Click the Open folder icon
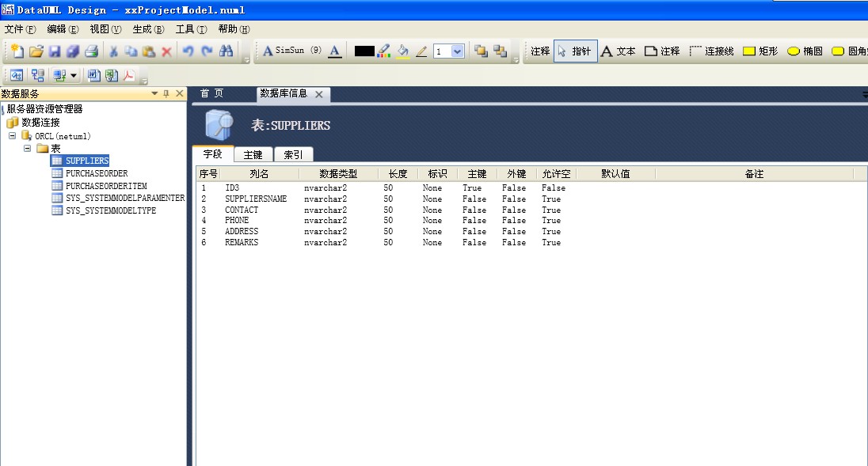Screen dimensions: 868x466 pos(36,51)
